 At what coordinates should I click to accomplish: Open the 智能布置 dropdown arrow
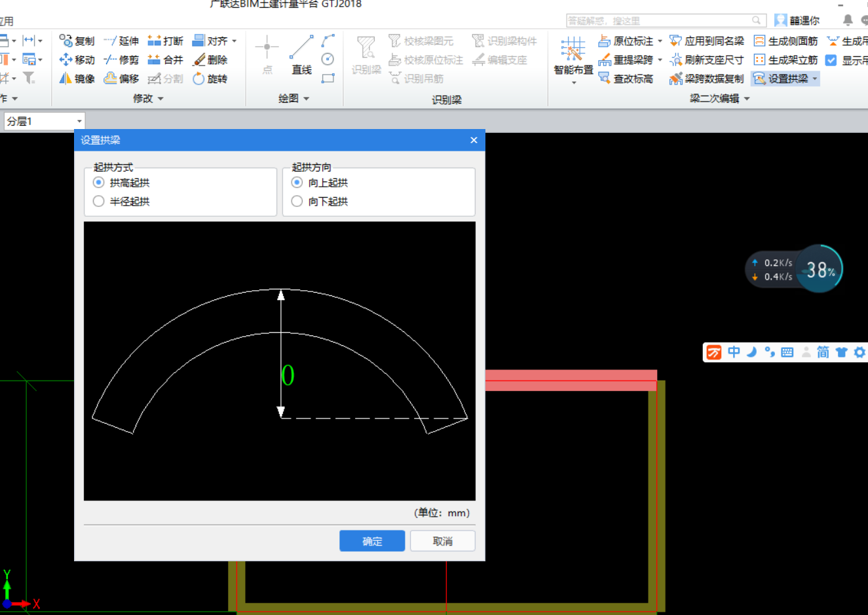click(574, 83)
